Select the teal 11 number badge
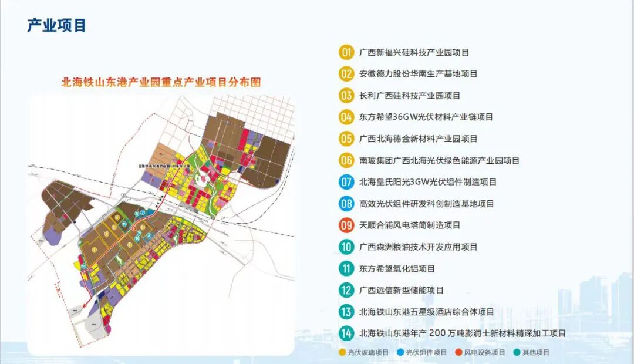Viewport: 634px width, 364px height. click(346, 268)
